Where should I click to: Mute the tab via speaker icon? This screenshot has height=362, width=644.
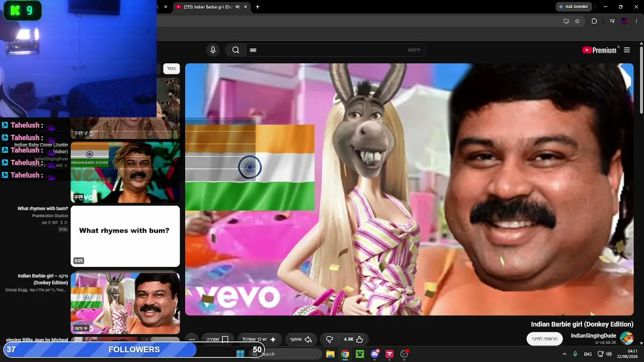pyautogui.click(x=237, y=7)
